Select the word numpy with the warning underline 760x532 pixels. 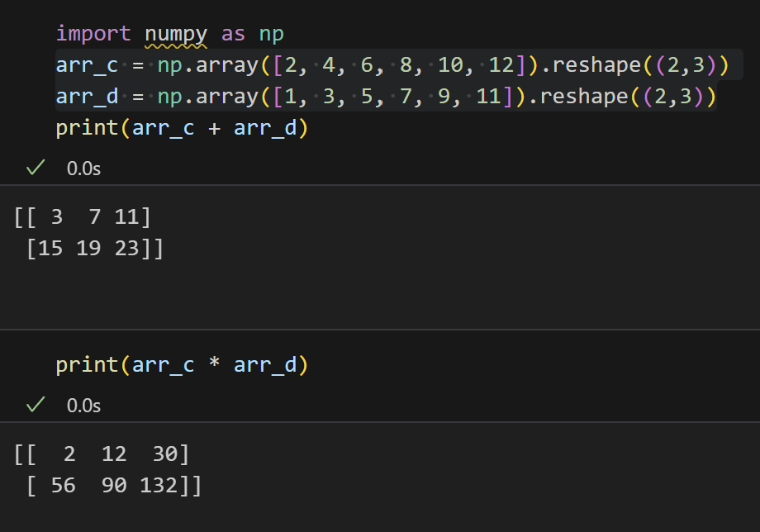click(x=175, y=33)
